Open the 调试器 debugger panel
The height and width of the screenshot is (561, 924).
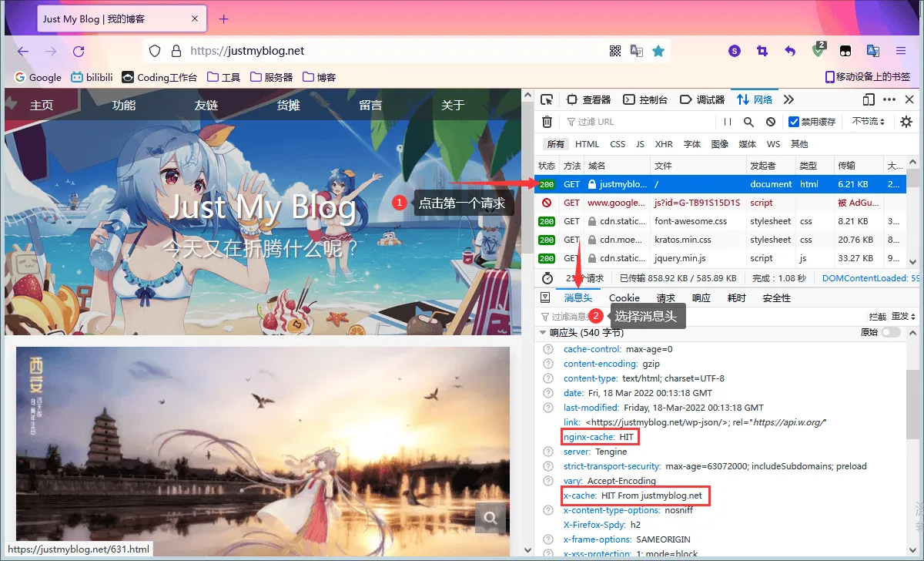(702, 99)
